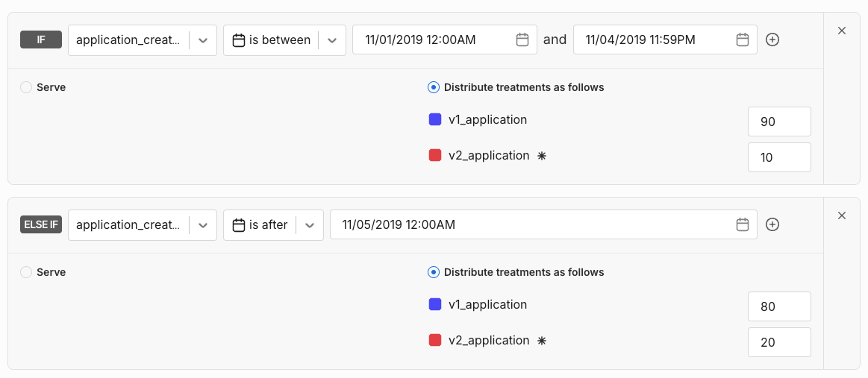Viewport: 868px width, 378px height.
Task: Select the Serve radio in the IF rule
Action: (26, 87)
